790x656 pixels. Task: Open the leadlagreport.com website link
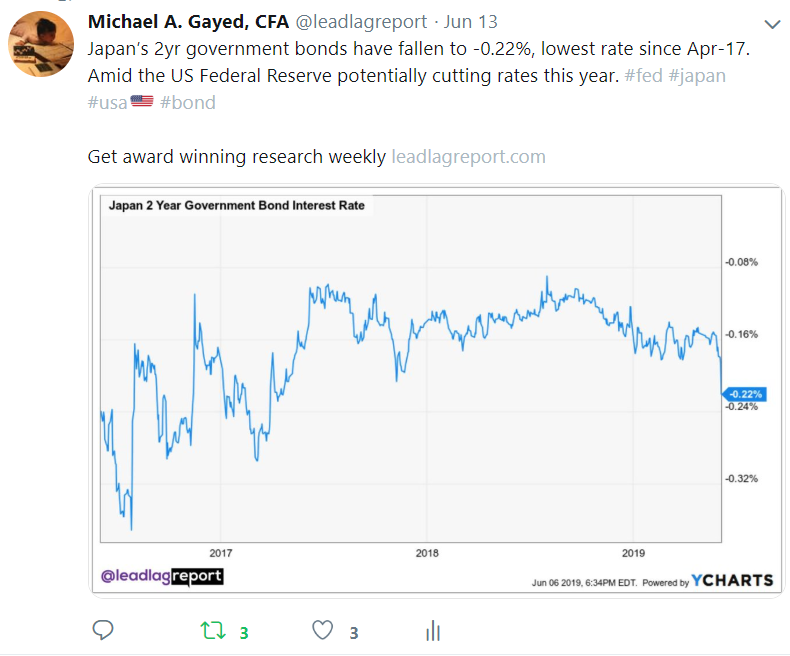[468, 156]
